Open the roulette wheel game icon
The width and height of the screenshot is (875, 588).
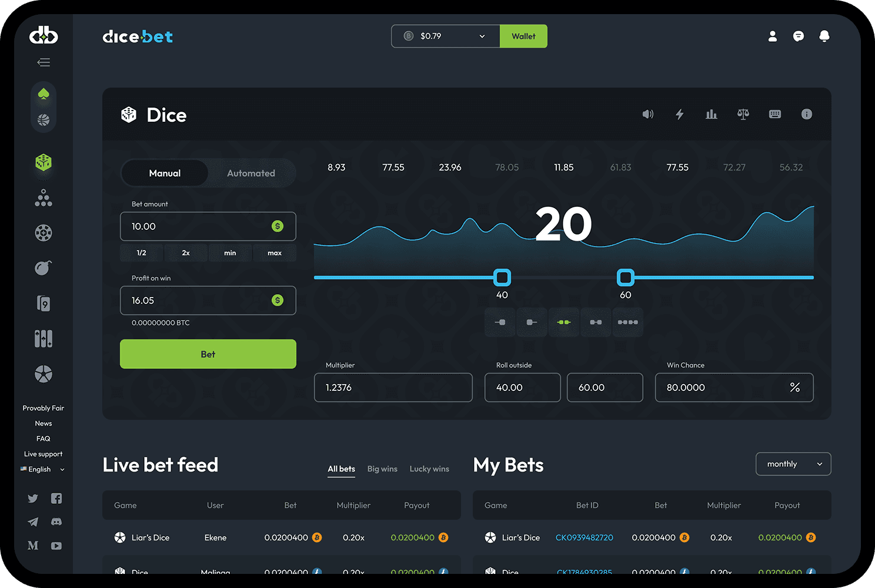pyautogui.click(x=44, y=233)
